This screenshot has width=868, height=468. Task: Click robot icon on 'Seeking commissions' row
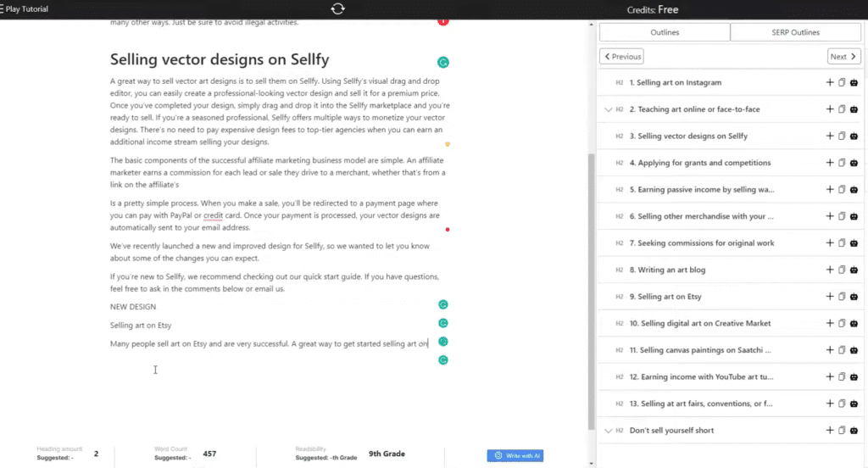(x=854, y=243)
